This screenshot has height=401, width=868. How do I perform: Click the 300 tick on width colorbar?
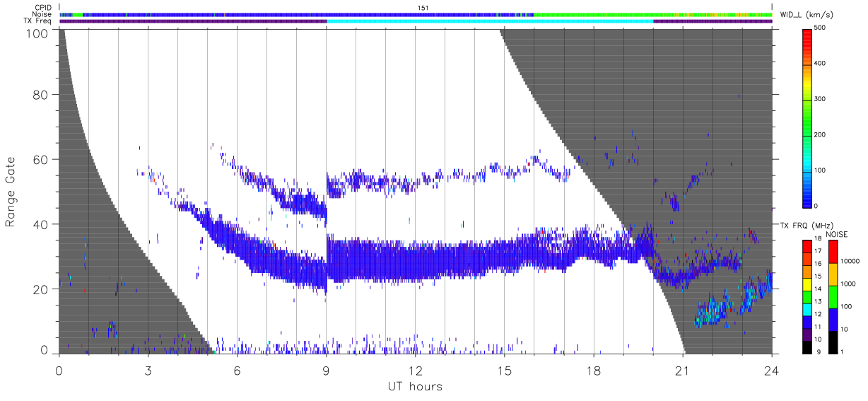click(820, 99)
